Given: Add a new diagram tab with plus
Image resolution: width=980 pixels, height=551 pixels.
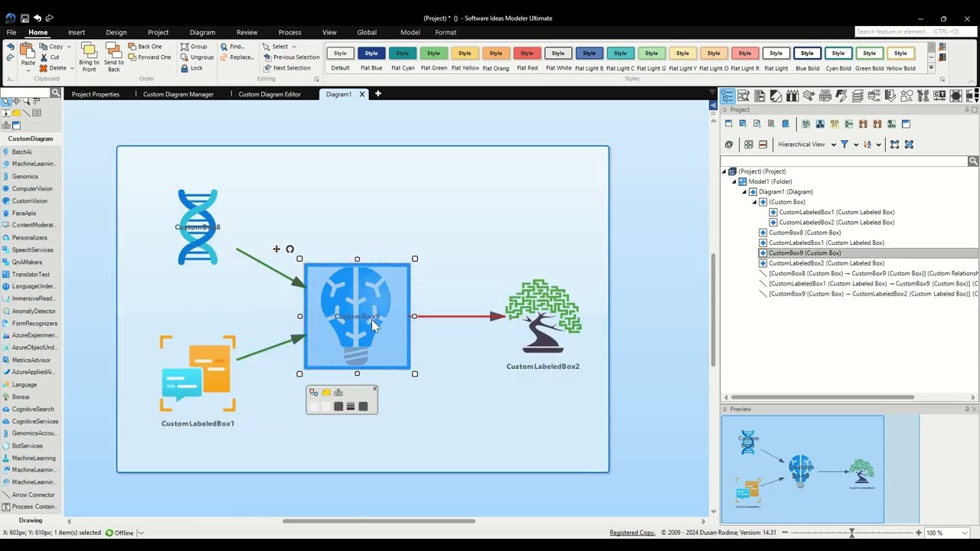Looking at the screenshot, I should [377, 94].
